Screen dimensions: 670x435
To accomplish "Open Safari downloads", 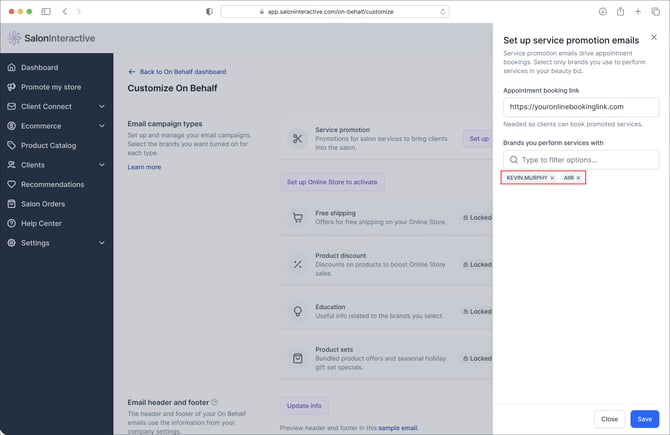I will (602, 12).
